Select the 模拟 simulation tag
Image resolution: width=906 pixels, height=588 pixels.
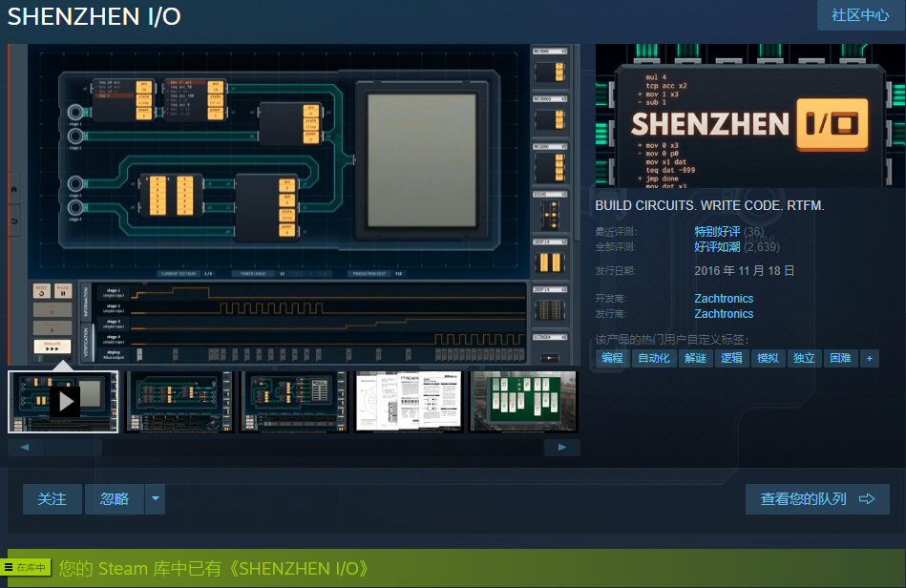click(x=768, y=358)
